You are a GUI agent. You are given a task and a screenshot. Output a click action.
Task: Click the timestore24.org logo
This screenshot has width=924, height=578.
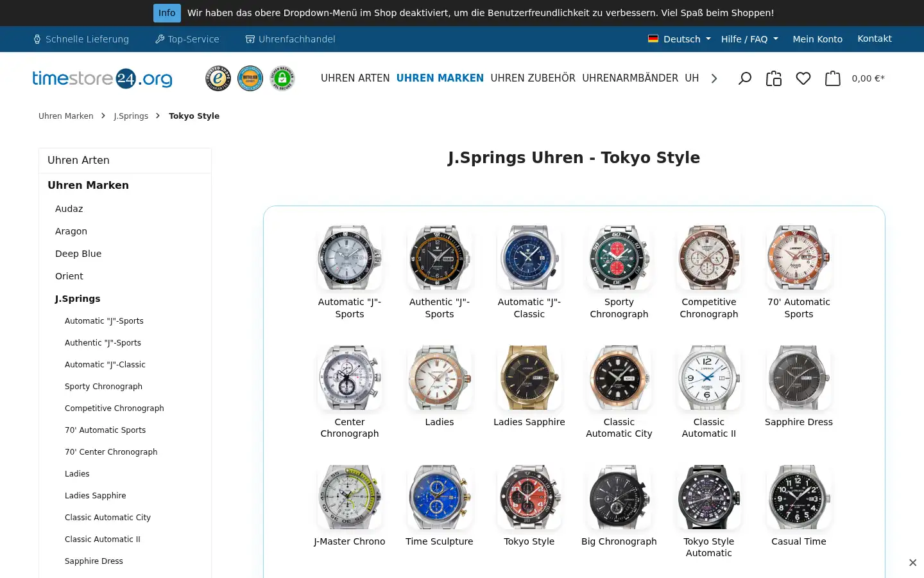point(103,78)
